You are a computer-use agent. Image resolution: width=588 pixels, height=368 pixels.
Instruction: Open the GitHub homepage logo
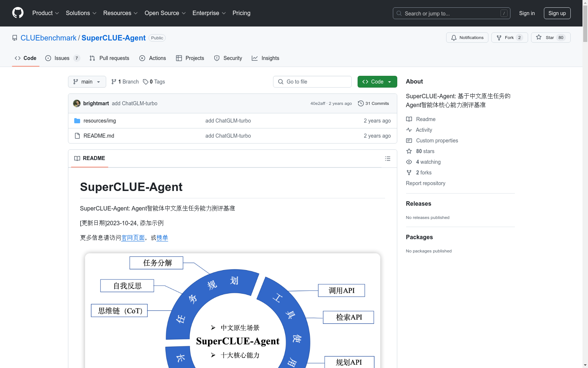[18, 13]
